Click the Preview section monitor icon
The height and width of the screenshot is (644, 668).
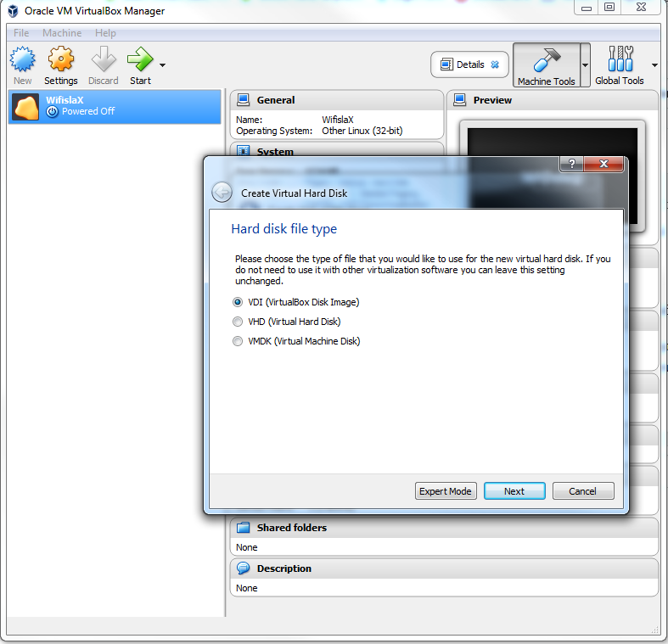(x=460, y=99)
